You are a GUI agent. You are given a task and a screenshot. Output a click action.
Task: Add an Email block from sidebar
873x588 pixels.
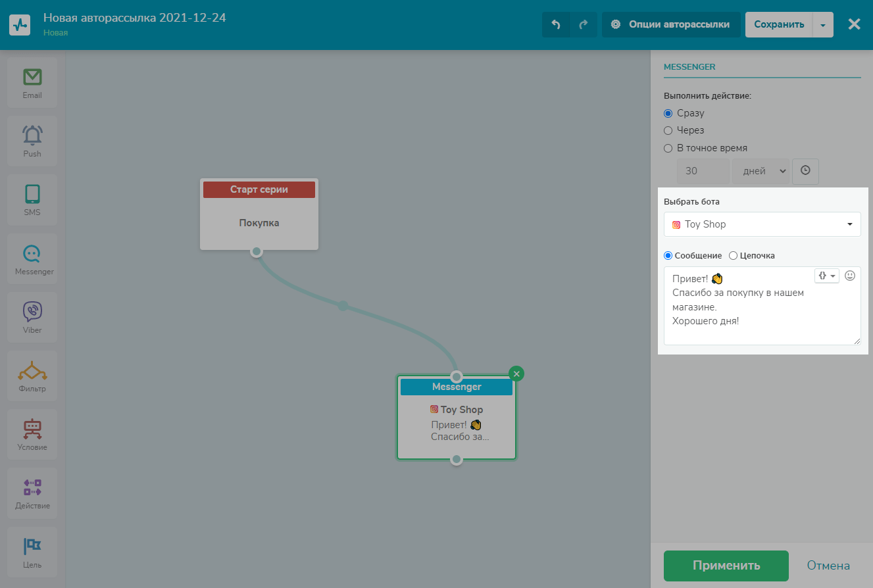(x=32, y=82)
